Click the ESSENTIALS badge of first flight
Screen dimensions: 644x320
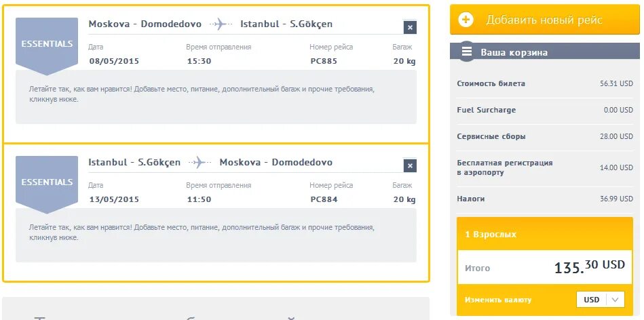[46, 46]
